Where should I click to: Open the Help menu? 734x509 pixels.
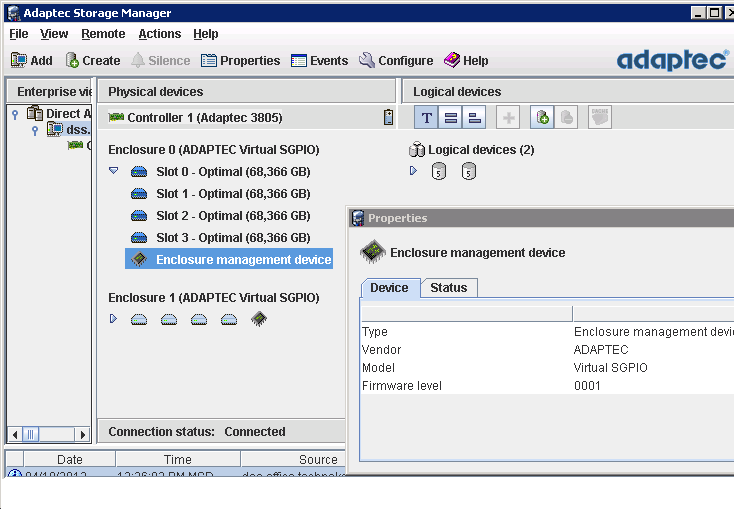[x=206, y=34]
